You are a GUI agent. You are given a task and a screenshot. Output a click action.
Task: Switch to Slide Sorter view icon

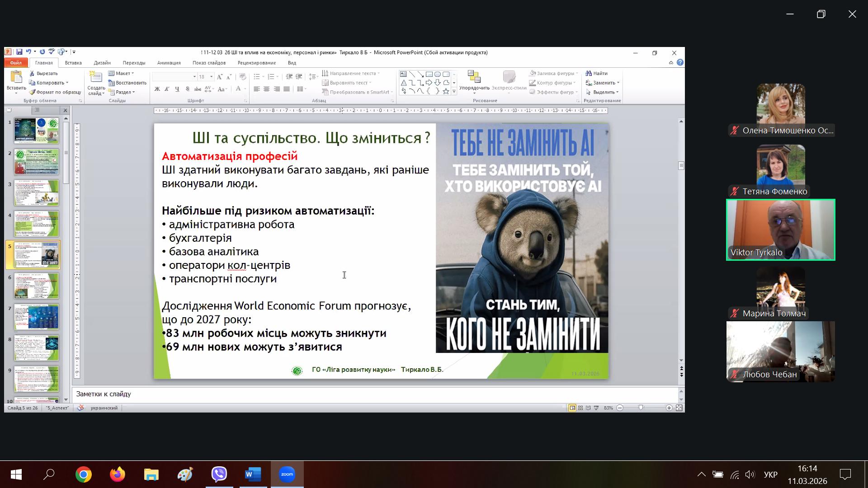580,408
